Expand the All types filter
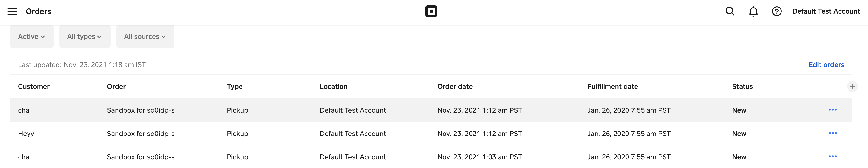 (x=85, y=37)
